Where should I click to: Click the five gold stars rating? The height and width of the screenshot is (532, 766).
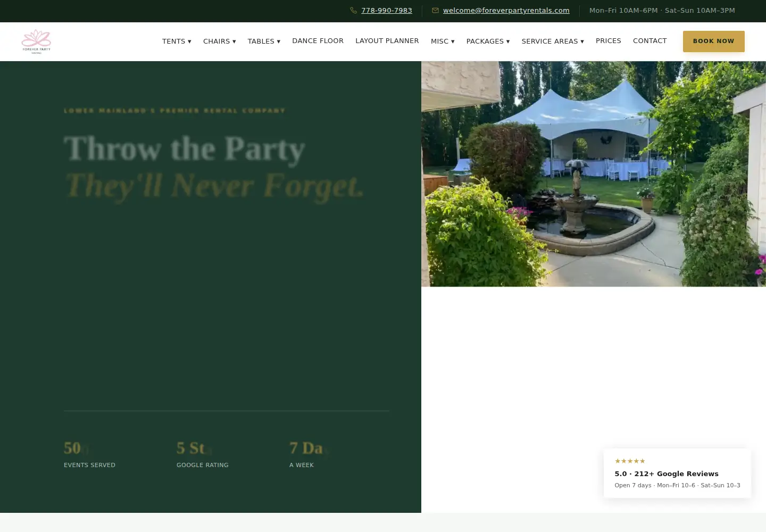[630, 461]
